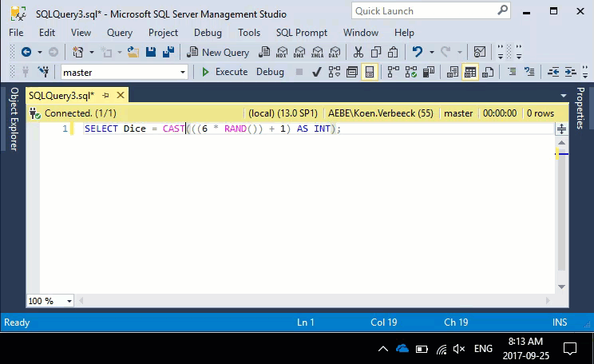This screenshot has width=594, height=364.
Task: Open a DMX query with the DMX icon
Action: point(299,52)
